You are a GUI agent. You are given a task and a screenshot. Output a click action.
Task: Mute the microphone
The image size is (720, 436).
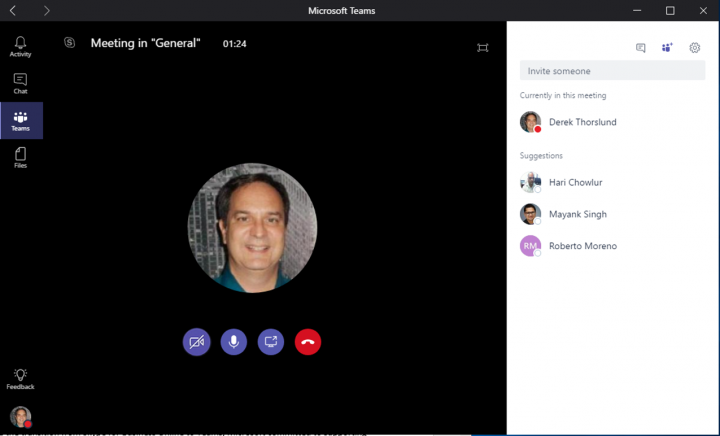233,342
